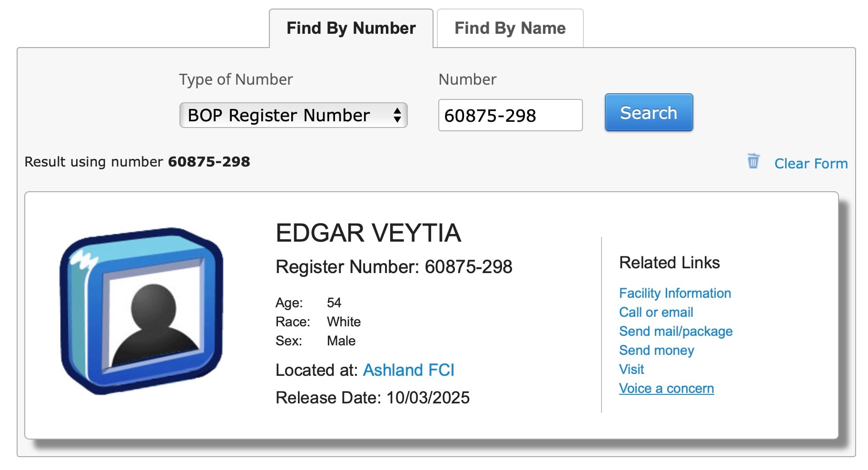Image resolution: width=868 pixels, height=470 pixels.
Task: Click Voice a concern link
Action: tap(666, 389)
